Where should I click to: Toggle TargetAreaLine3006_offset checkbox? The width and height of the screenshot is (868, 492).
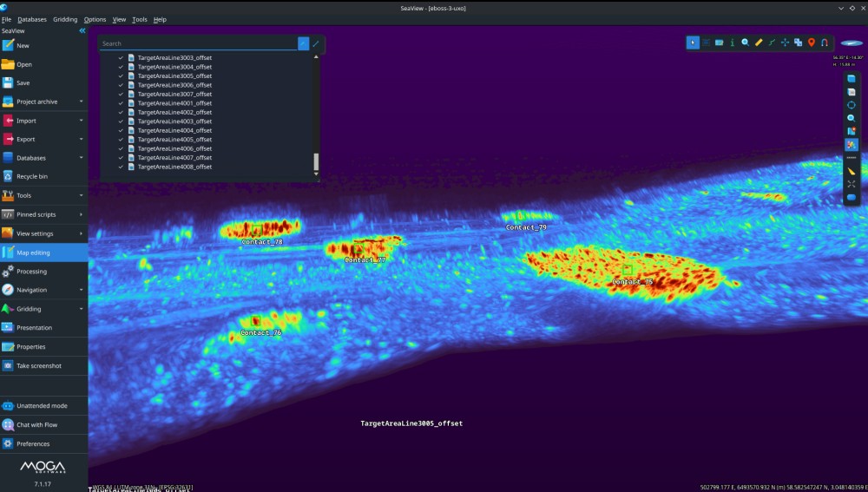tap(121, 85)
